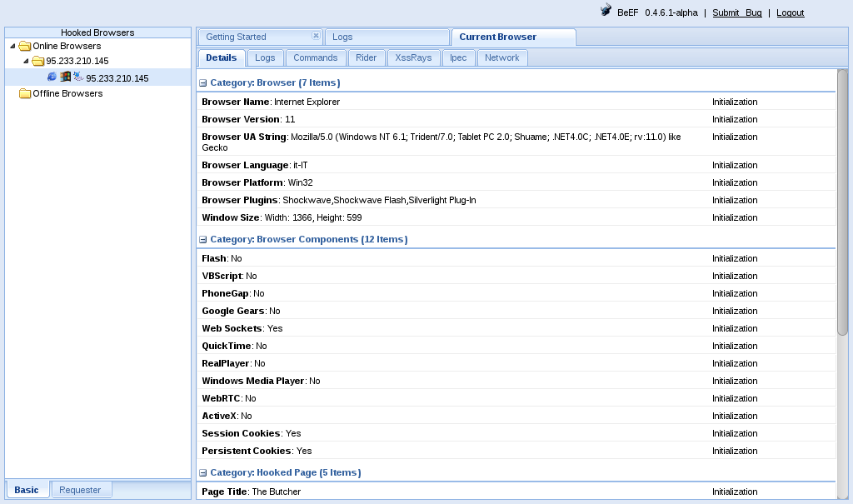Click the Hooked Browsers panel header

98,32
